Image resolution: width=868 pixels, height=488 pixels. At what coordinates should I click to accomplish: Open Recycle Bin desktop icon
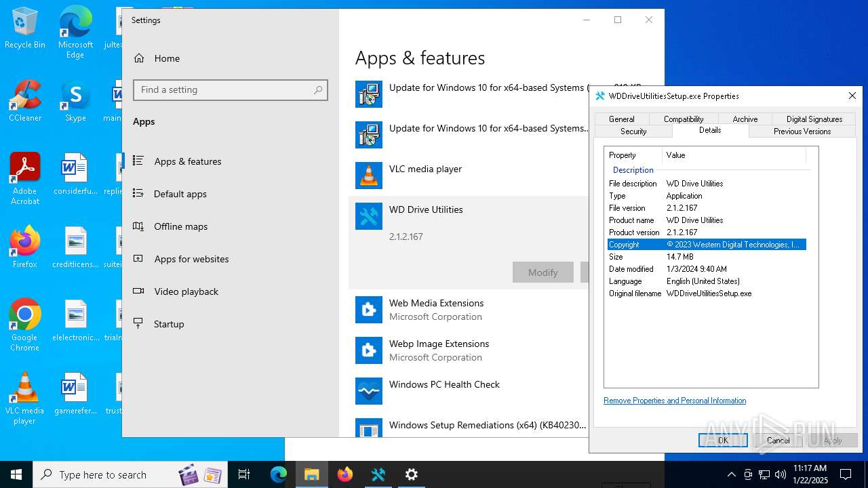(x=25, y=28)
